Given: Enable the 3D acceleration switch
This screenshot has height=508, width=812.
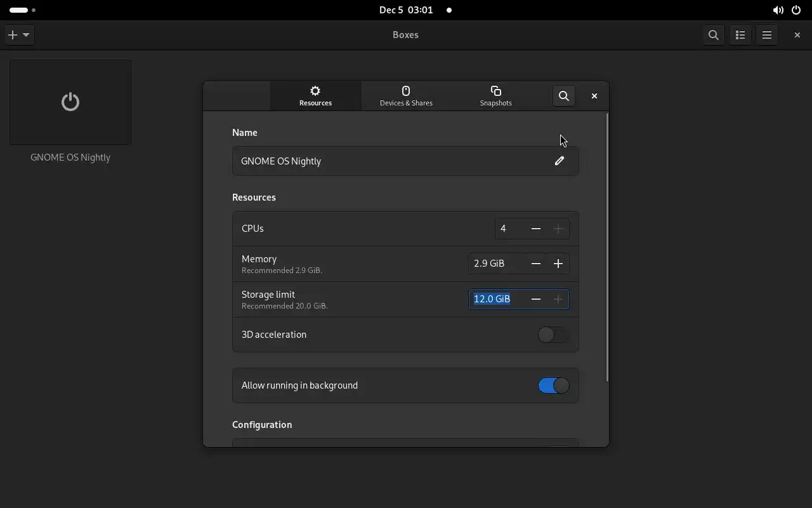Looking at the screenshot, I should tap(553, 335).
